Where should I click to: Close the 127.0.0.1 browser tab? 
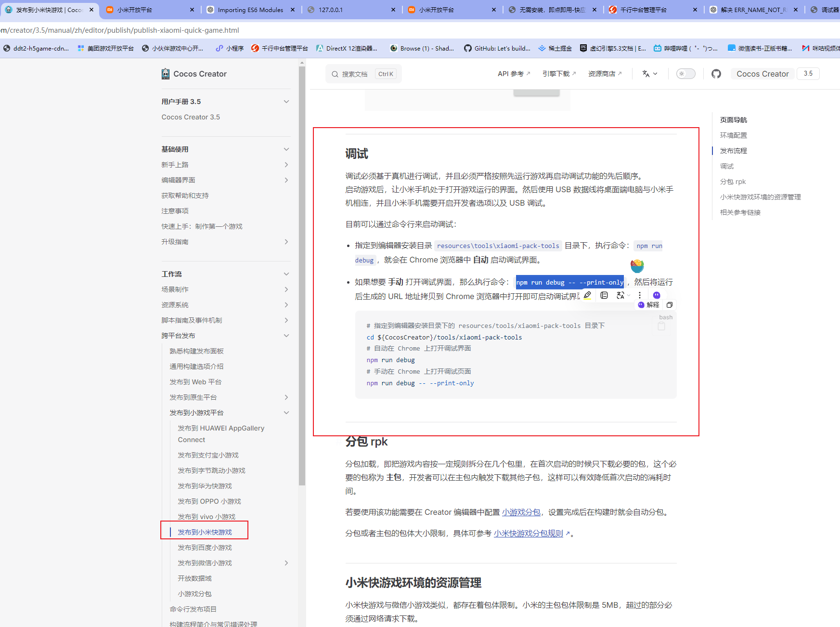pyautogui.click(x=393, y=10)
